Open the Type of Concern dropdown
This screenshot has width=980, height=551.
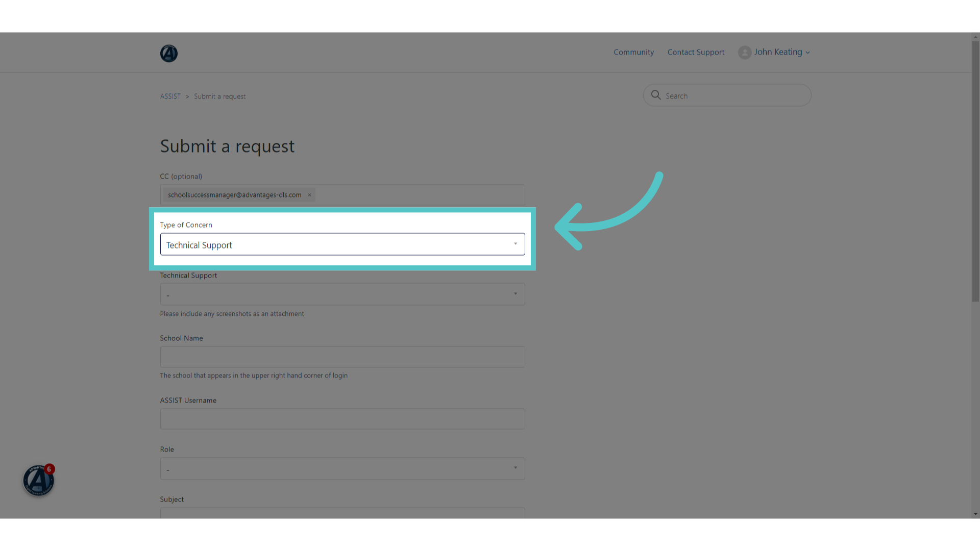(342, 244)
